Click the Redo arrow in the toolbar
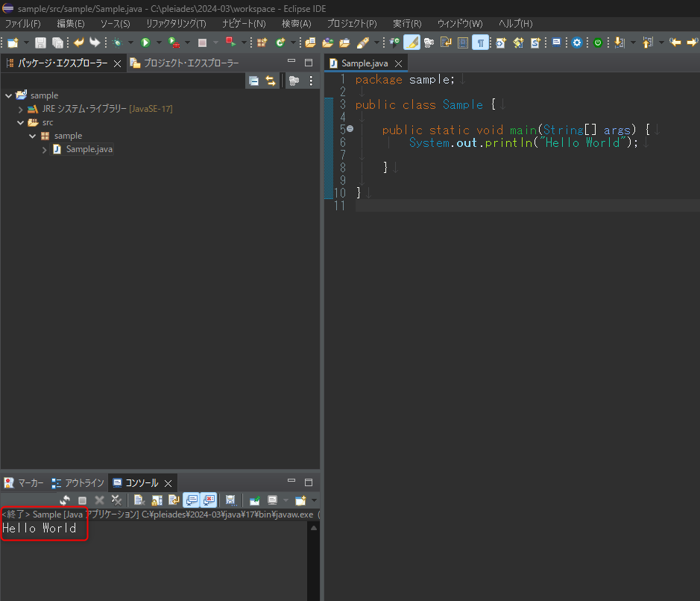700x601 pixels. click(x=95, y=43)
